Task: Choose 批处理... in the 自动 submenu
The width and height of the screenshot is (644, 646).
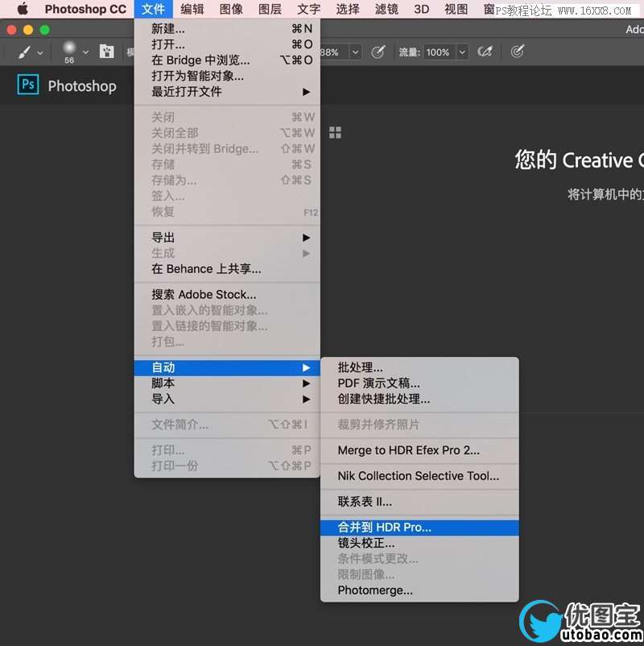Action: 419,367
